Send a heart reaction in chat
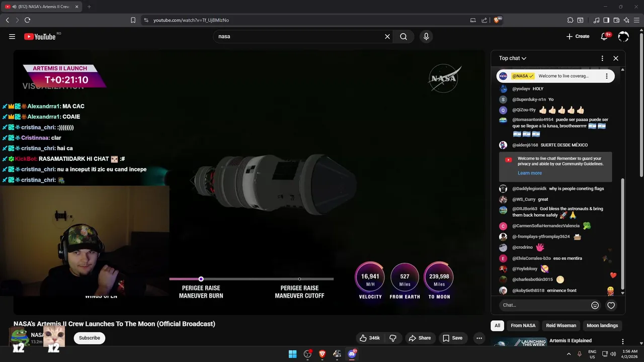The height and width of the screenshot is (362, 644). pos(611,305)
